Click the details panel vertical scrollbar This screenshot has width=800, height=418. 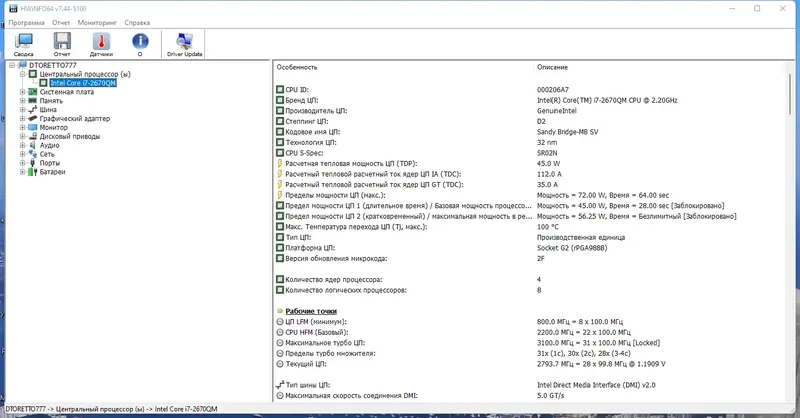(790, 232)
